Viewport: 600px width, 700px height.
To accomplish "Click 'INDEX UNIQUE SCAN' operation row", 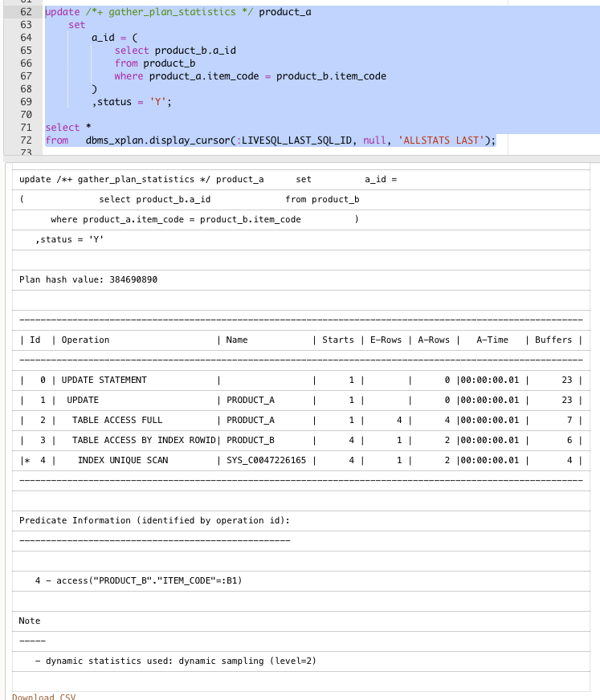I will pyautogui.click(x=301, y=461).
